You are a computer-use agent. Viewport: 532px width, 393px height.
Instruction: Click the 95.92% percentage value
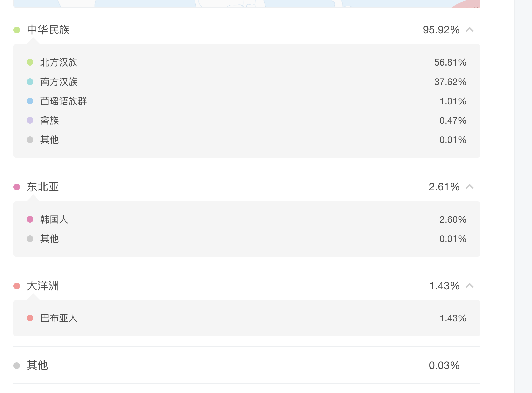pyautogui.click(x=441, y=30)
